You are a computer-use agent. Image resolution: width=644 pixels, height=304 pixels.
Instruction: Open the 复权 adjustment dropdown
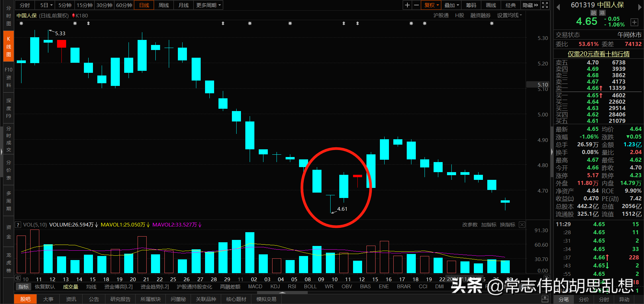click(431, 5)
